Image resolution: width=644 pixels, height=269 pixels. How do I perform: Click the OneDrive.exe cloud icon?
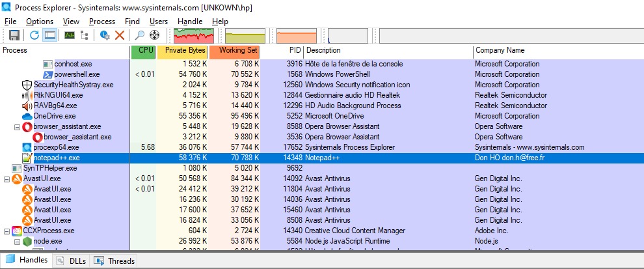(x=27, y=117)
